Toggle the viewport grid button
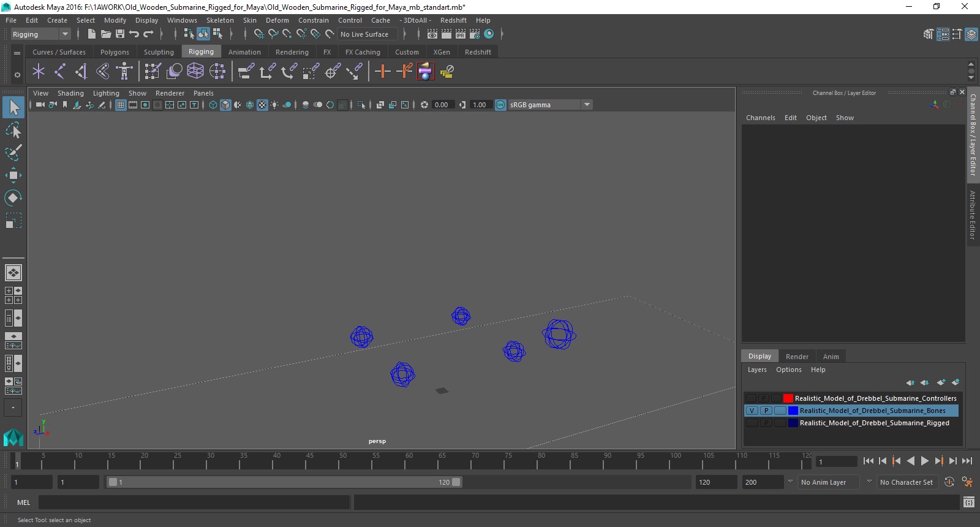 [121, 105]
